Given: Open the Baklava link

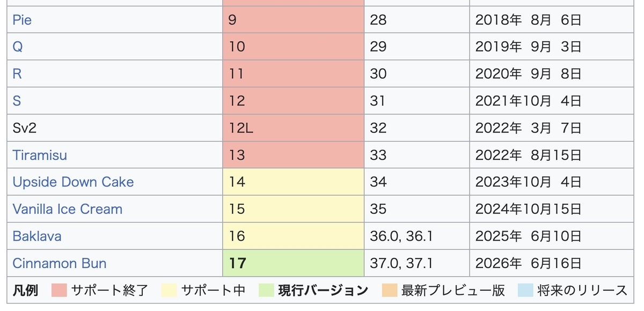Looking at the screenshot, I should (x=37, y=236).
